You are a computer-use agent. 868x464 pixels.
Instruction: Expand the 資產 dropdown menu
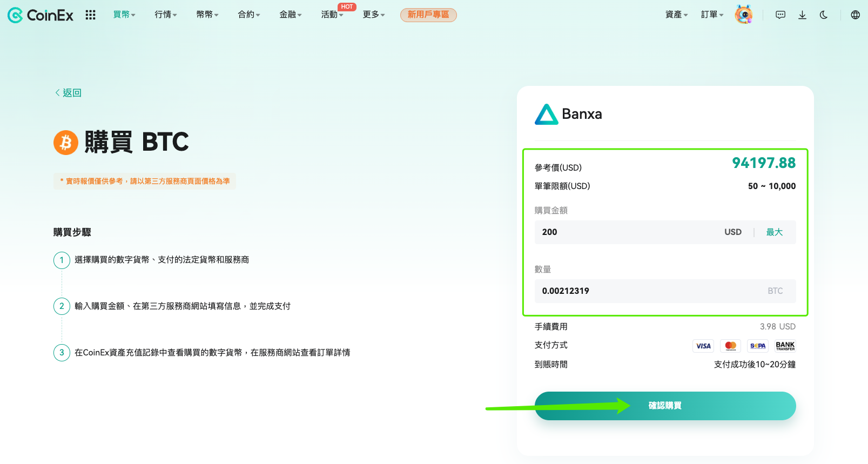point(677,15)
